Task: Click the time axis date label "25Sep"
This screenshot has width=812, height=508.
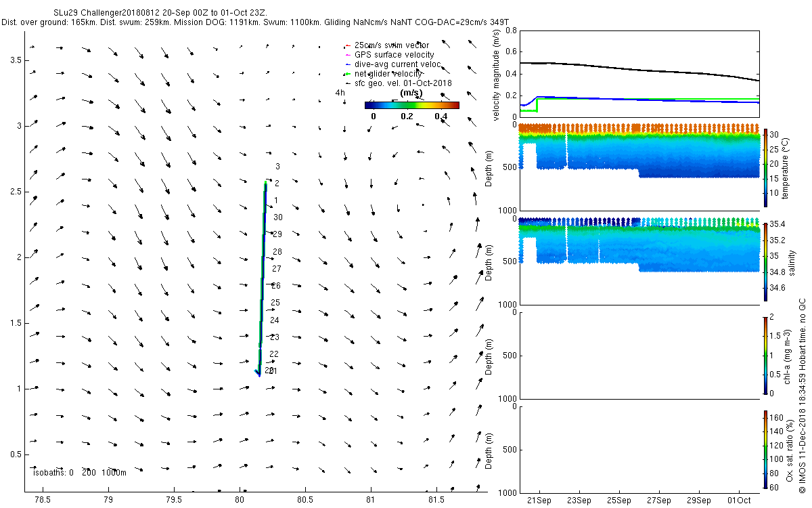Action: point(619,501)
